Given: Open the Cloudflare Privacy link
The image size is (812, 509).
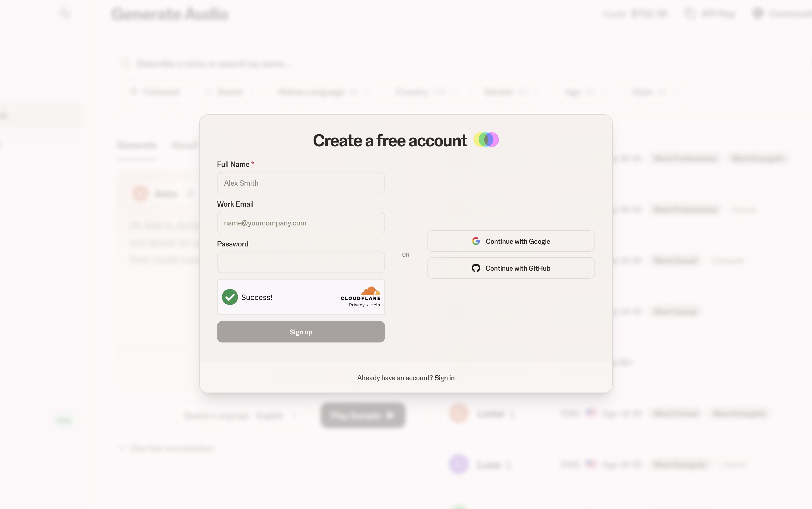Looking at the screenshot, I should pos(357,305).
